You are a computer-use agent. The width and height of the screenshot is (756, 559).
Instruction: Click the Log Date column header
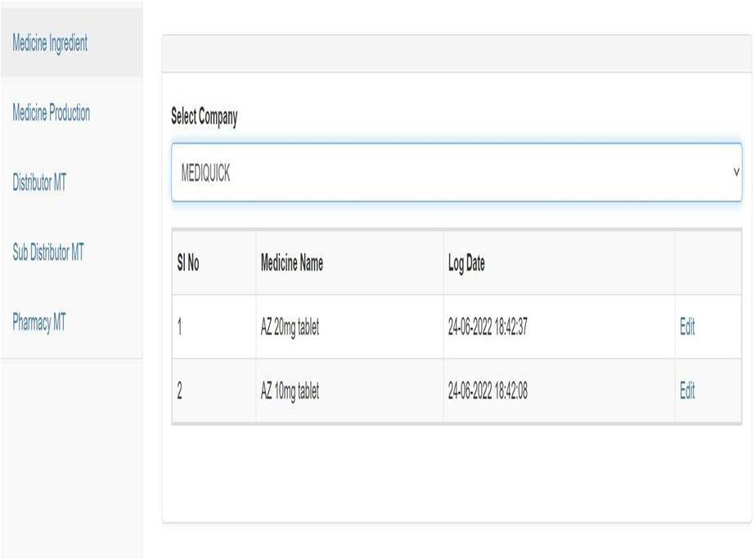[x=466, y=264]
